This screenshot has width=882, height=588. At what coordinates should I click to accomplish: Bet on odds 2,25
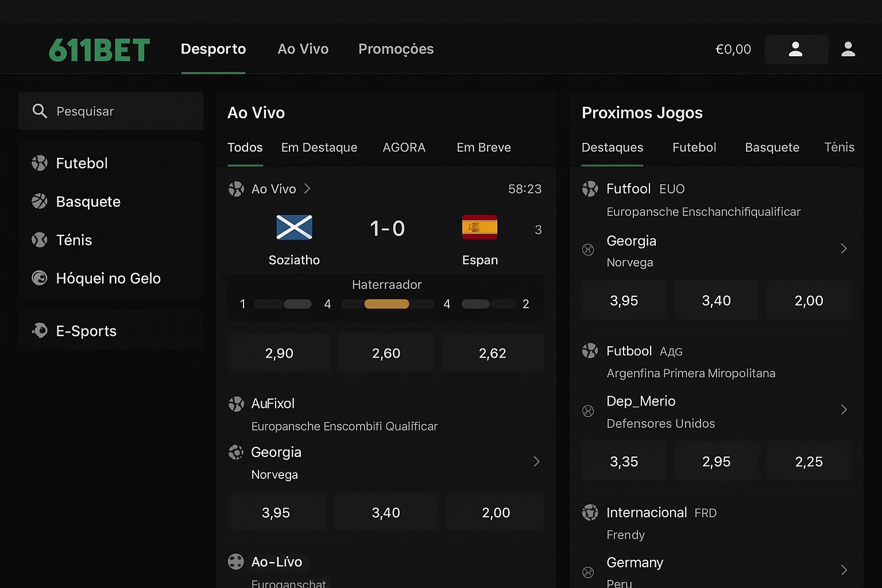(x=809, y=461)
